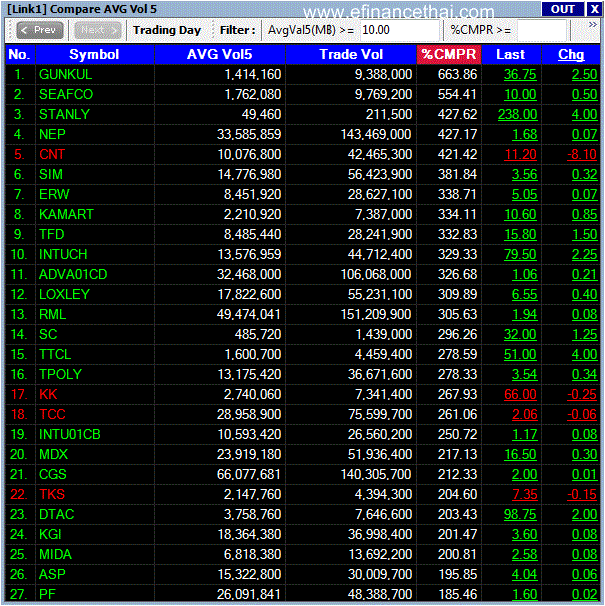Select the GUNKUL symbol row
Screen dimensions: 605x606
302,74
